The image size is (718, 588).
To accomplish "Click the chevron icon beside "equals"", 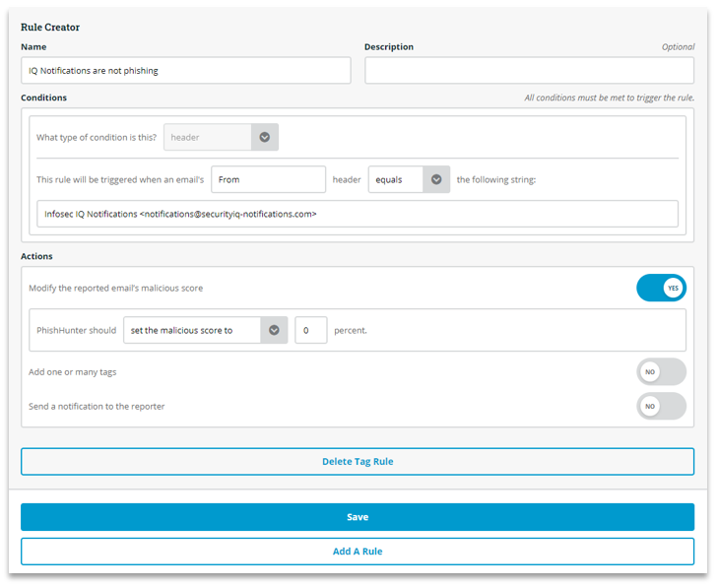I will [436, 179].
